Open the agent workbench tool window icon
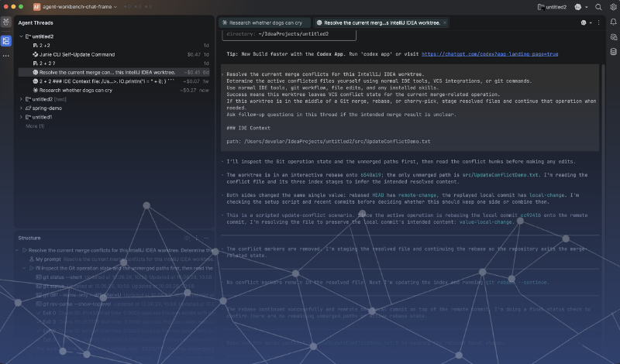 pyautogui.click(x=6, y=22)
